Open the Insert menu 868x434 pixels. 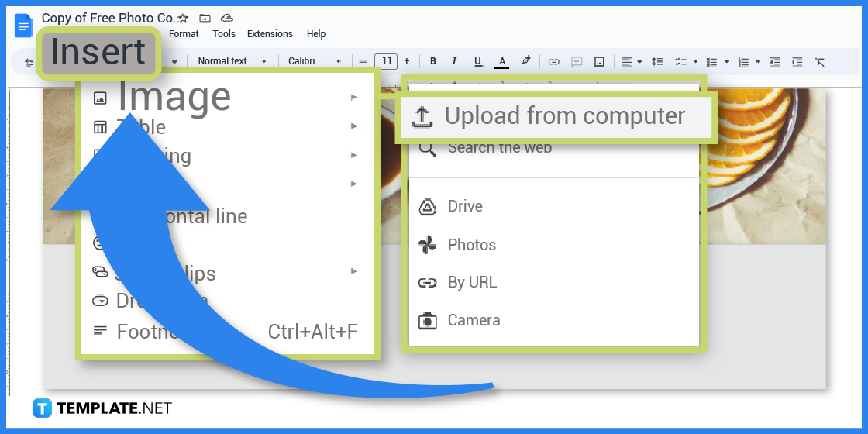98,53
